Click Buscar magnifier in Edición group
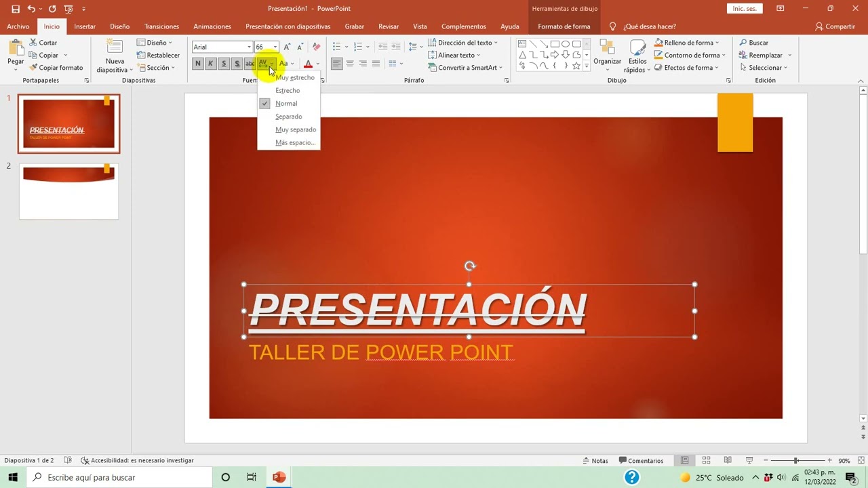 point(754,43)
